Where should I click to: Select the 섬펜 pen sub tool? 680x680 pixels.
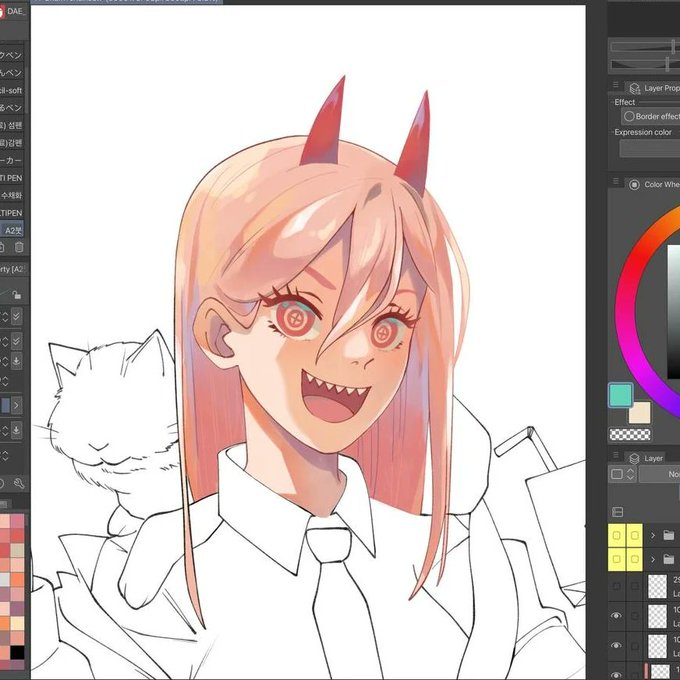pyautogui.click(x=12, y=125)
